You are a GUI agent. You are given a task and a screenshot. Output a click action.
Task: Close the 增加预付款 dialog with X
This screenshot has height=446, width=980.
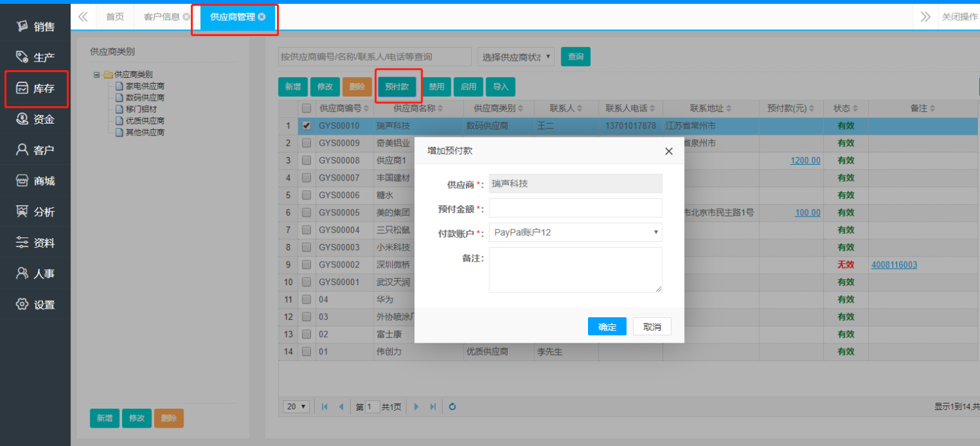pyautogui.click(x=668, y=151)
